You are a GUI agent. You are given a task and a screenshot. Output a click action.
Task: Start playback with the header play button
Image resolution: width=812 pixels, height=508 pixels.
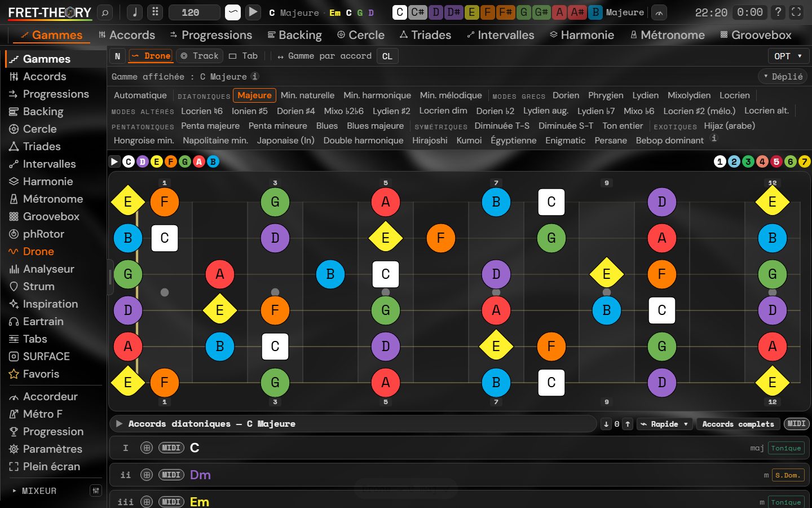tap(253, 12)
